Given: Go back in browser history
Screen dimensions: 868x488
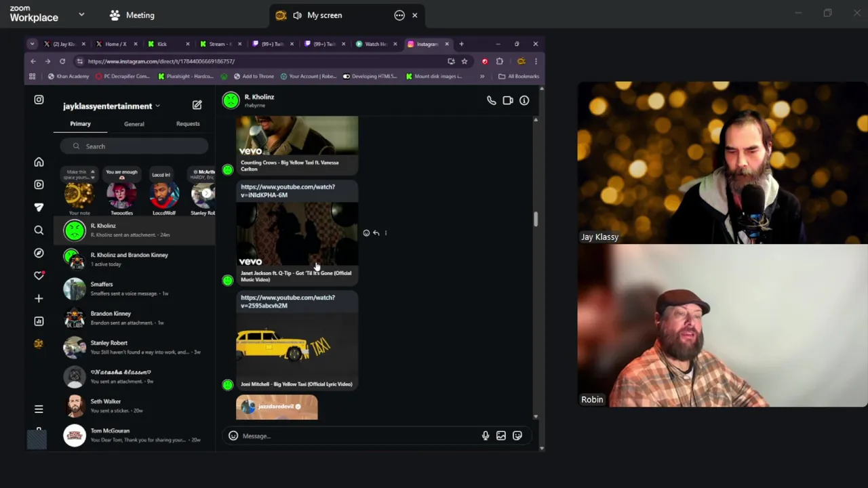Looking at the screenshot, I should [x=33, y=61].
